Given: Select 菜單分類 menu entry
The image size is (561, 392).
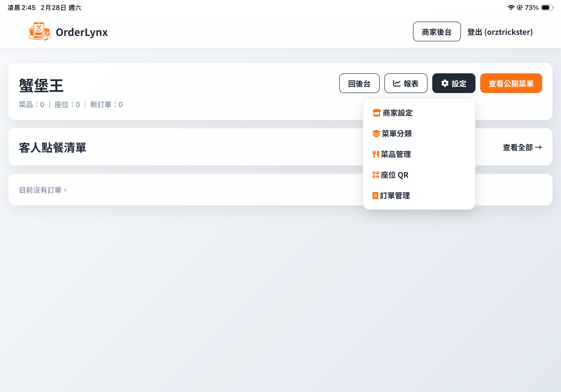Looking at the screenshot, I should pos(397,134).
